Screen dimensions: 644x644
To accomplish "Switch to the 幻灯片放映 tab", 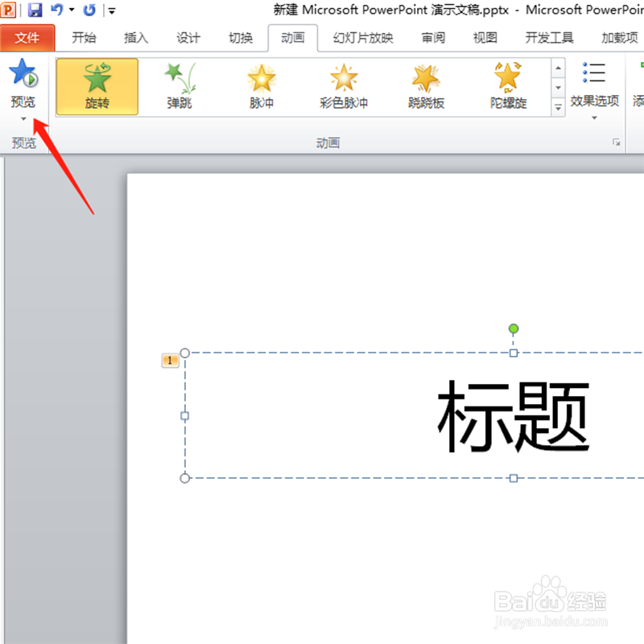I will pos(363,38).
